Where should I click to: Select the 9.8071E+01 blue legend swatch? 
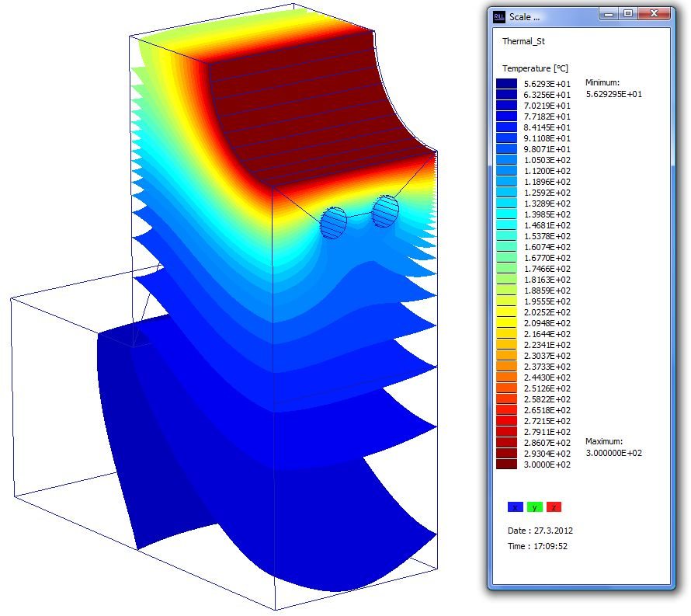pos(506,149)
